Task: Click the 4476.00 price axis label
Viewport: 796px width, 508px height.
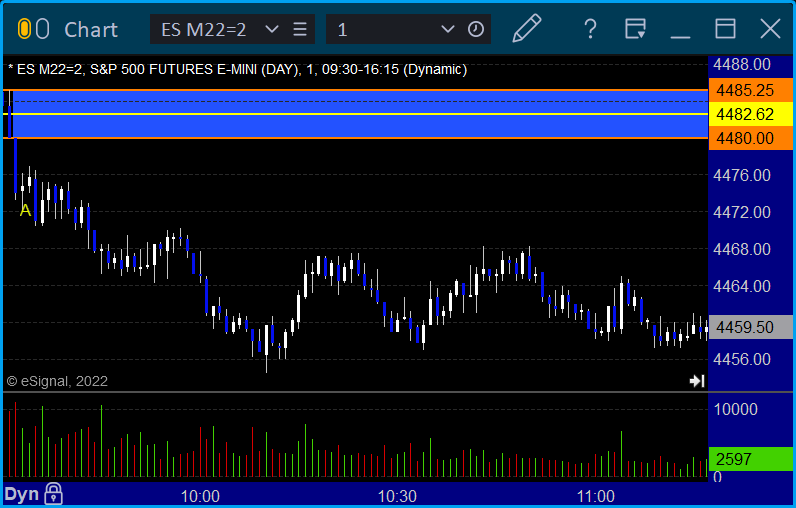Action: coord(742,175)
